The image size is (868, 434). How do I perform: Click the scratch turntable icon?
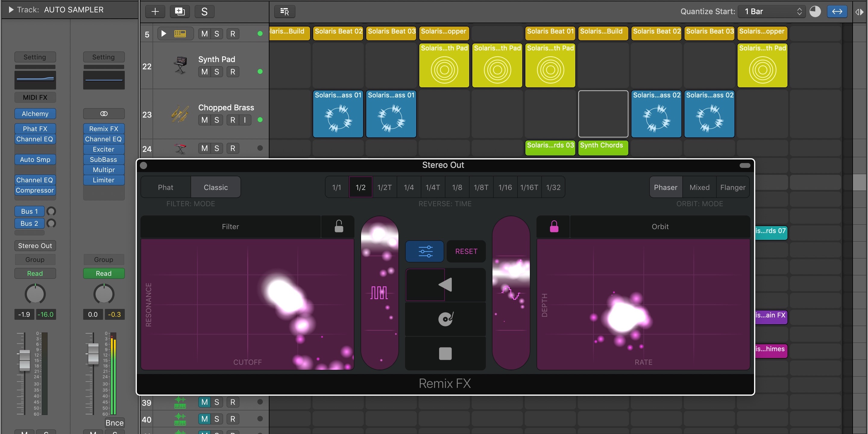tap(445, 319)
